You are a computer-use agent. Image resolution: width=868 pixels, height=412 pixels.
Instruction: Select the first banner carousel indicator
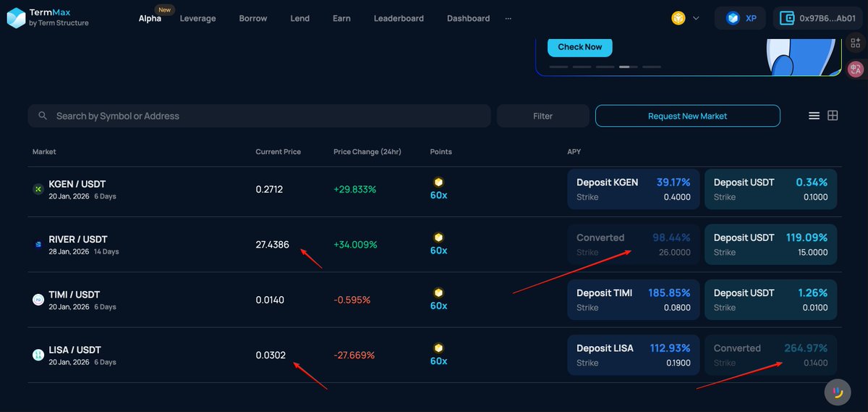coord(558,67)
